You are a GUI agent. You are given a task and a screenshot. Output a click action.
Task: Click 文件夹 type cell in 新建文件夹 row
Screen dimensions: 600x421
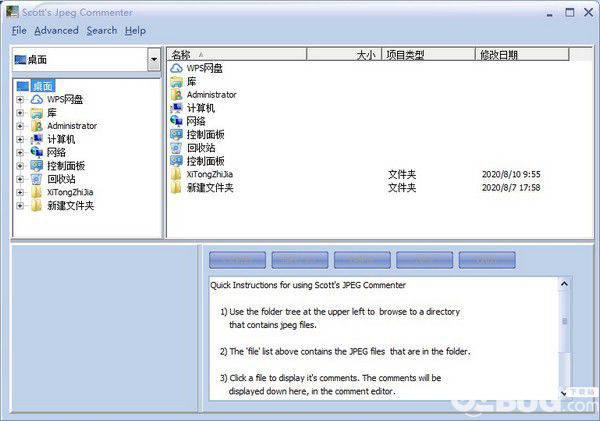coord(402,188)
